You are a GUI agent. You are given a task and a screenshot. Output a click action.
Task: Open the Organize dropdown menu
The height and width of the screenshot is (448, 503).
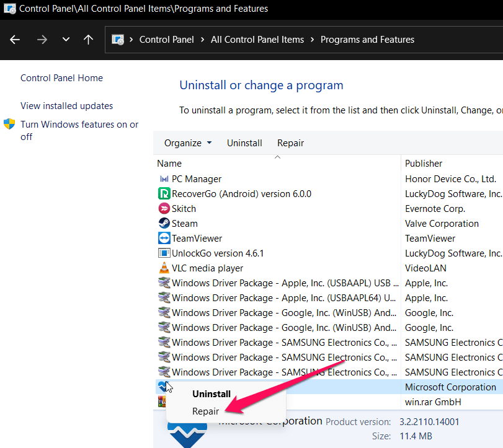[x=188, y=143]
